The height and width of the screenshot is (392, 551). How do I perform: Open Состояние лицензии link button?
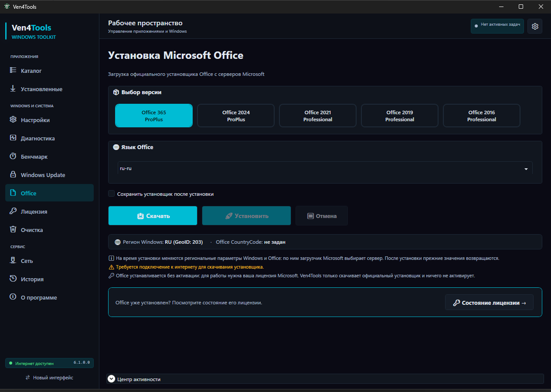tap(489, 302)
